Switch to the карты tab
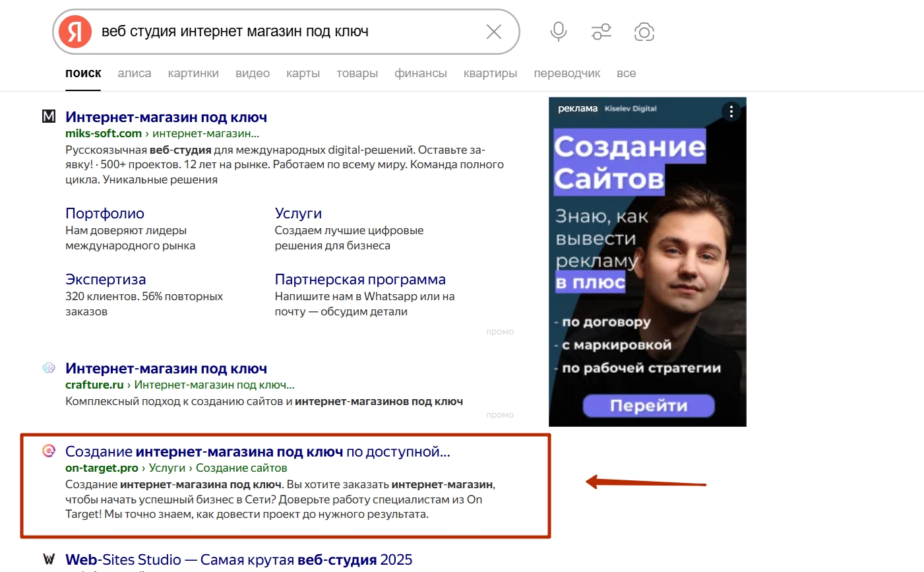The height and width of the screenshot is (572, 924). pyautogui.click(x=303, y=73)
